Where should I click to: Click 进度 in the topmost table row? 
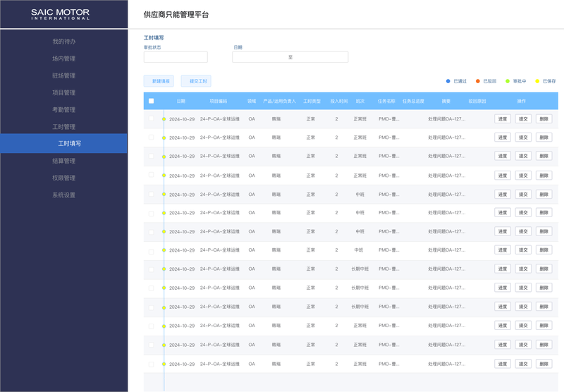(x=503, y=119)
